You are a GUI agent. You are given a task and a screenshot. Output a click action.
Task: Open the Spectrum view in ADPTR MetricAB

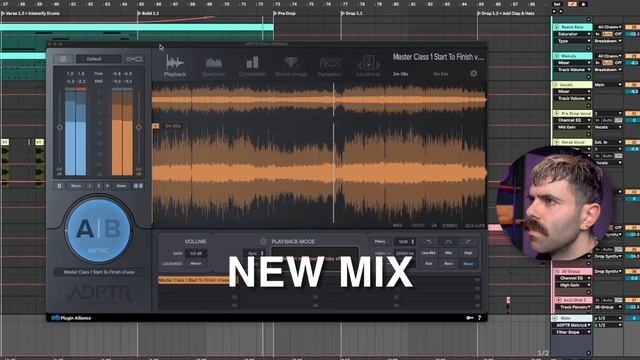click(x=213, y=67)
